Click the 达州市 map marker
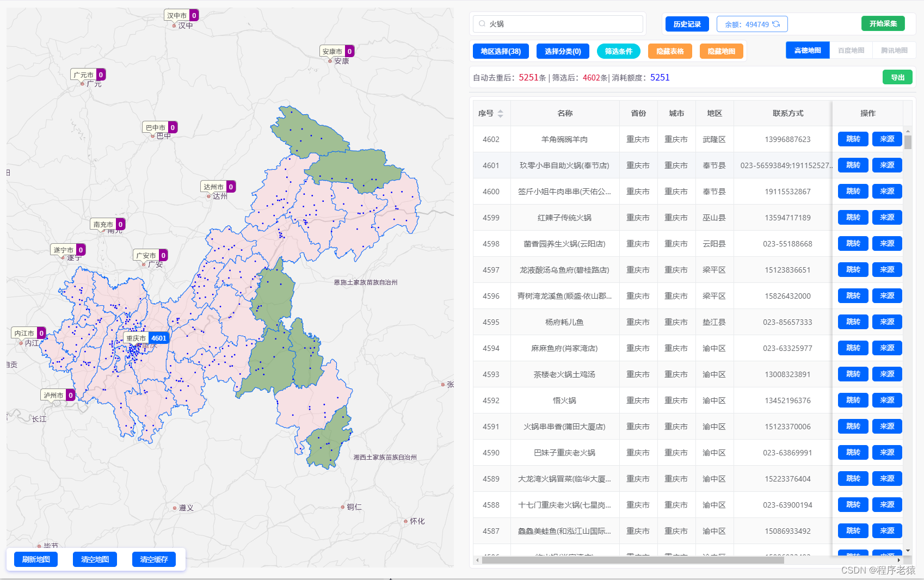Image resolution: width=924 pixels, height=580 pixels. [x=218, y=187]
